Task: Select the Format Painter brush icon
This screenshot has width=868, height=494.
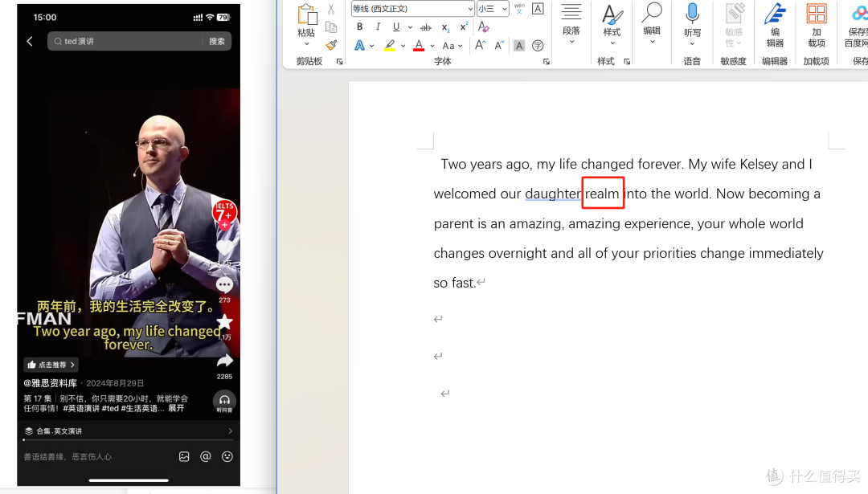Action: (x=331, y=45)
